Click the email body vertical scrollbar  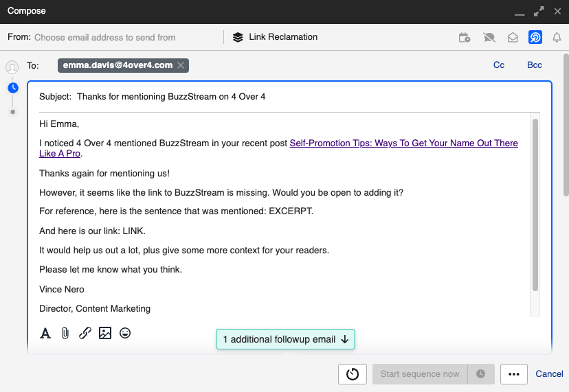click(x=535, y=206)
